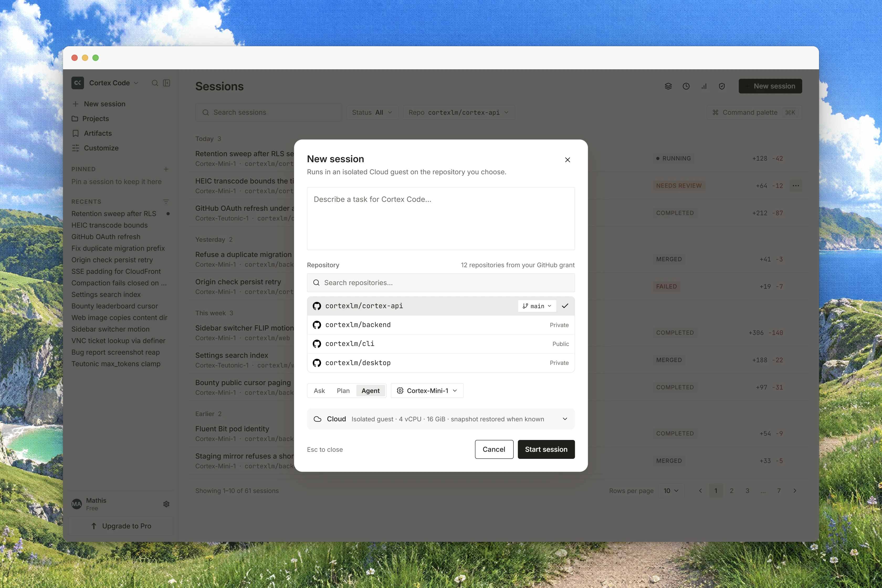
Task: Select the Agent mode
Action: 370,391
